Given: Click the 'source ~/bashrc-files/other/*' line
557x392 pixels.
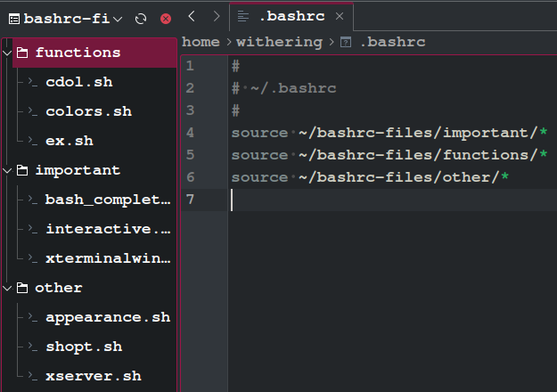Looking at the screenshot, I should [370, 177].
